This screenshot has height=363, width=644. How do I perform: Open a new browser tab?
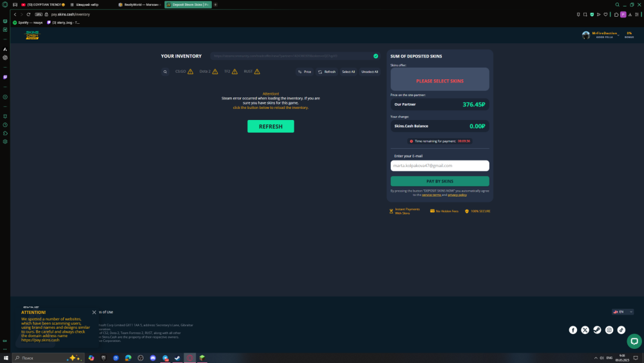point(215,5)
